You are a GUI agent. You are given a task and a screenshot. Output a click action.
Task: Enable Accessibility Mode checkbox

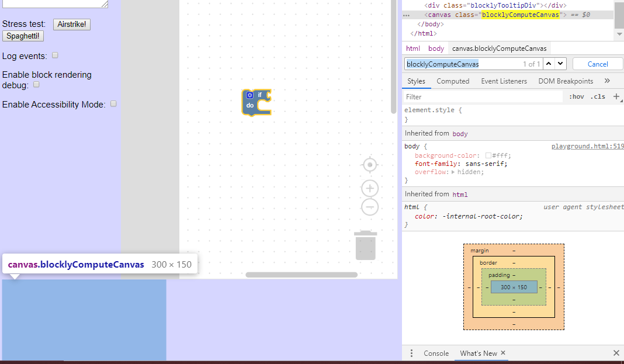tap(113, 104)
